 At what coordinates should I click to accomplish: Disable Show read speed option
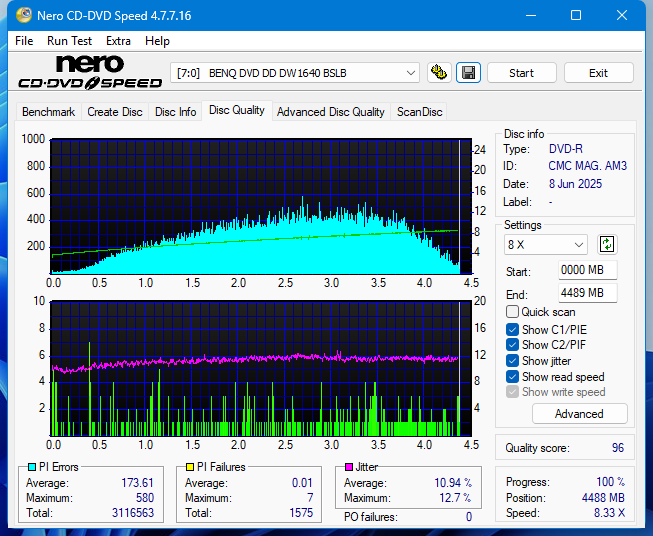513,377
